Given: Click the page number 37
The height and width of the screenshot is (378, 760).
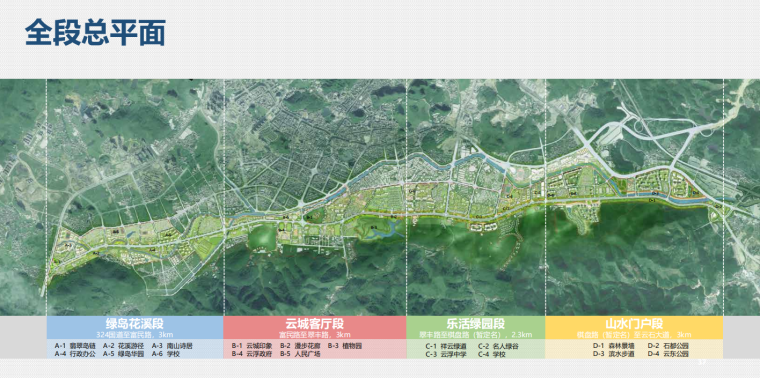Looking at the screenshot, I should [x=702, y=362].
